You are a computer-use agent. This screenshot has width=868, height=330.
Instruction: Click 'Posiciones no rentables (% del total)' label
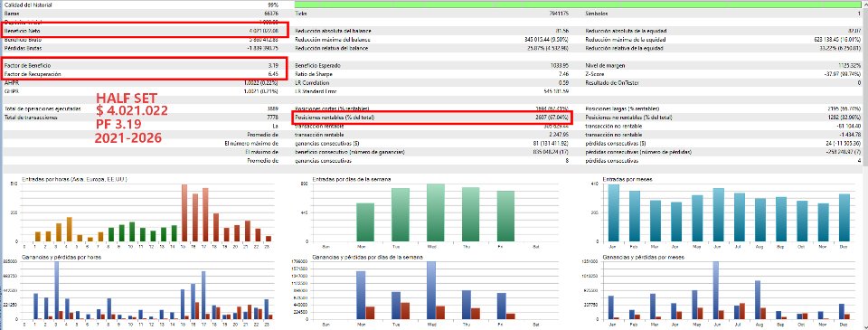628,118
